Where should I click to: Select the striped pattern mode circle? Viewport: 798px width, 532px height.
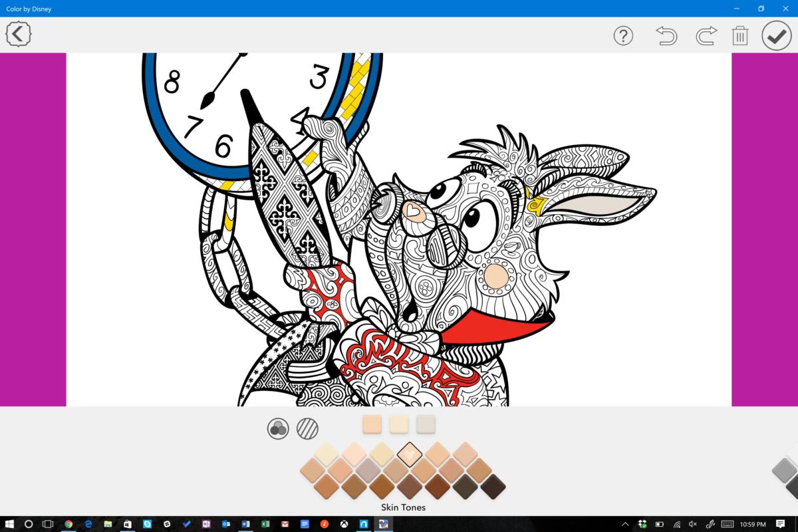[x=307, y=428]
